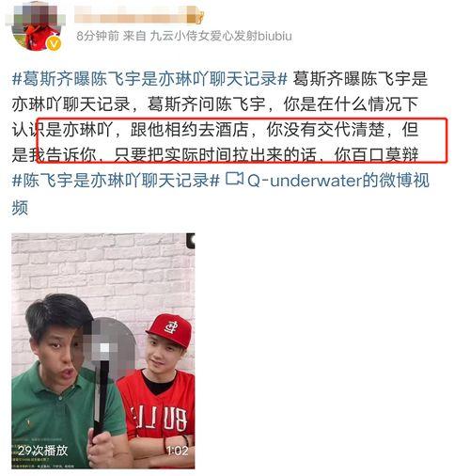
Task: Click the 8分钟前 timestamp
Action: [x=98, y=37]
